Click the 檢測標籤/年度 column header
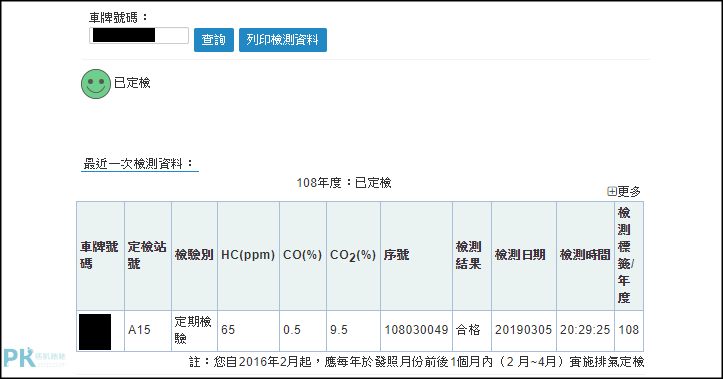The width and height of the screenshot is (723, 379). point(628,256)
